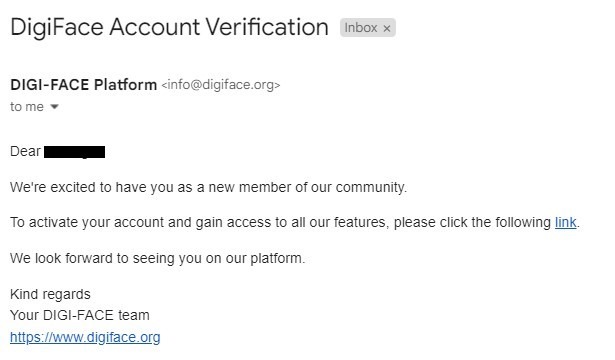Click the word 'community' in the body

(371, 187)
